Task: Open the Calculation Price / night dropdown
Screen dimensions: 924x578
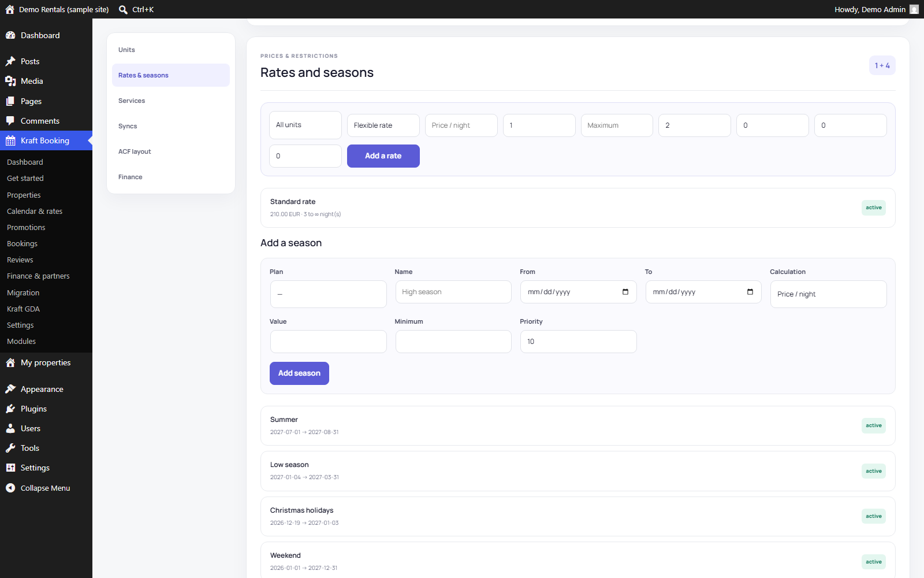Action: [x=828, y=294]
